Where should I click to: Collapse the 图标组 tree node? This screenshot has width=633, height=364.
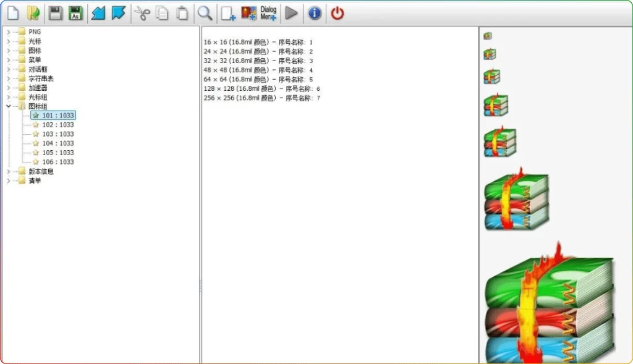[x=8, y=106]
